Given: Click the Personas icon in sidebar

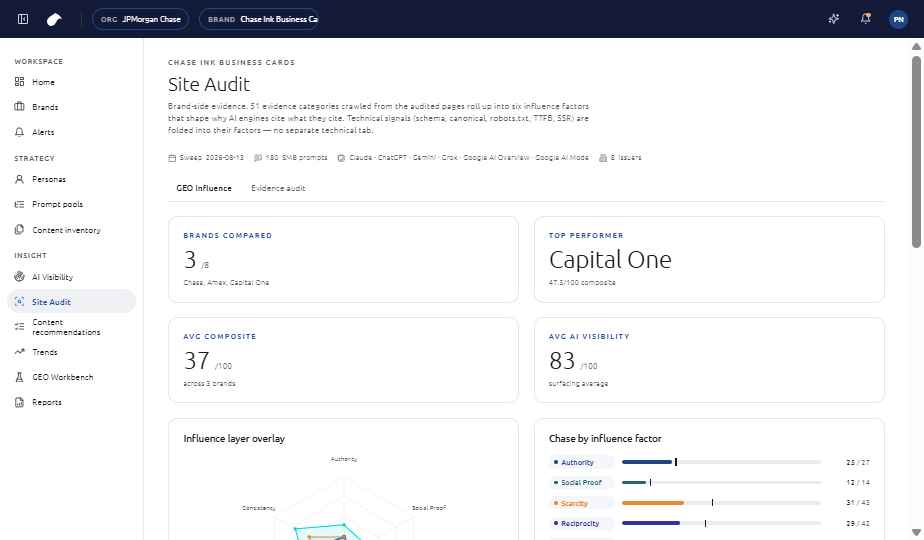Looking at the screenshot, I should (x=19, y=179).
